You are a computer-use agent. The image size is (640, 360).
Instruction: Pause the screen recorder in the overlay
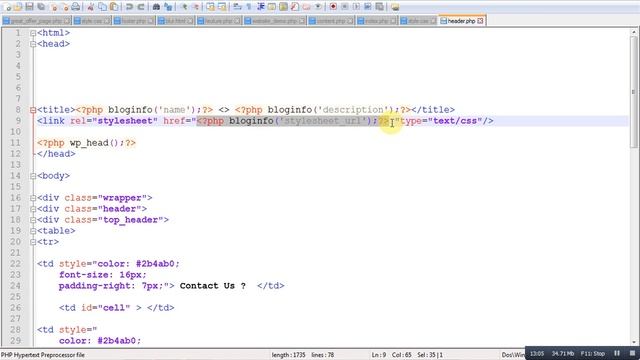click(617, 353)
